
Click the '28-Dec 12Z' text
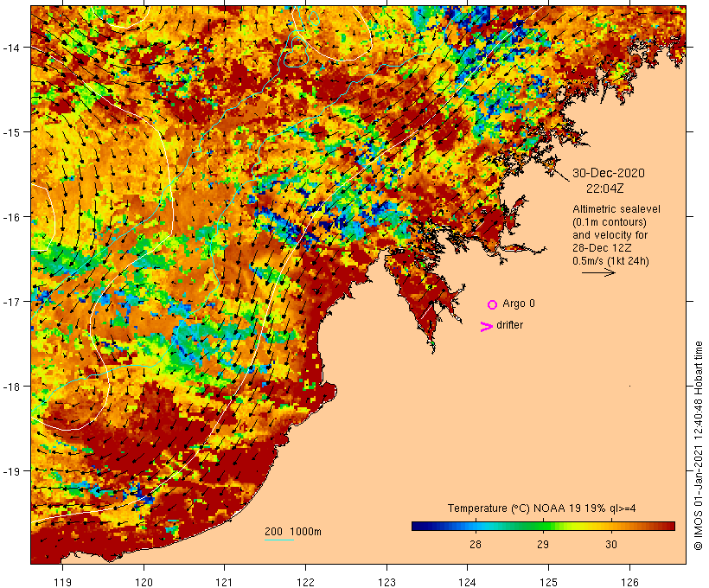click(602, 248)
